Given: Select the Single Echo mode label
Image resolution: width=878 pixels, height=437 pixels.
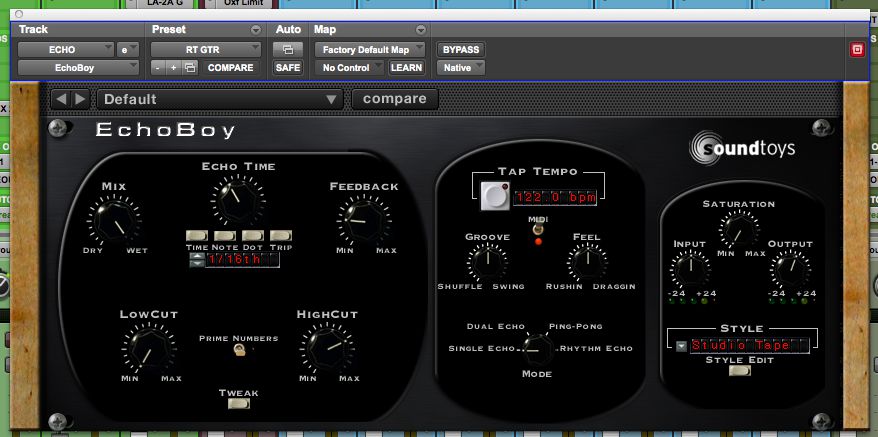Looking at the screenshot, I should click(482, 348).
